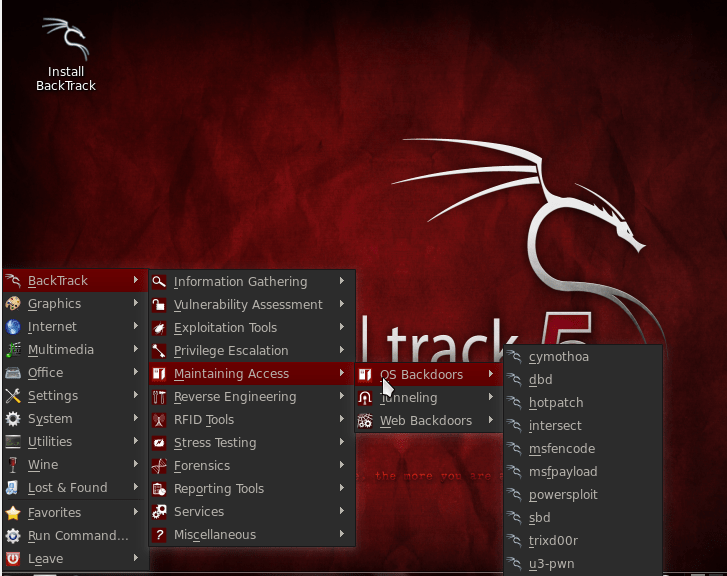This screenshot has width=727, height=576.
Task: Click the Lost & Found icon
Action: tap(13, 488)
